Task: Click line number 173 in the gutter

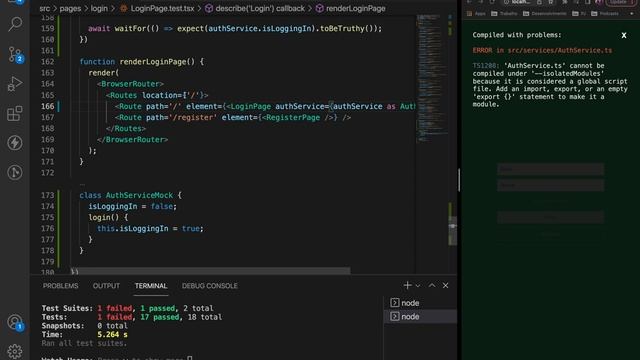Action: coord(47,195)
